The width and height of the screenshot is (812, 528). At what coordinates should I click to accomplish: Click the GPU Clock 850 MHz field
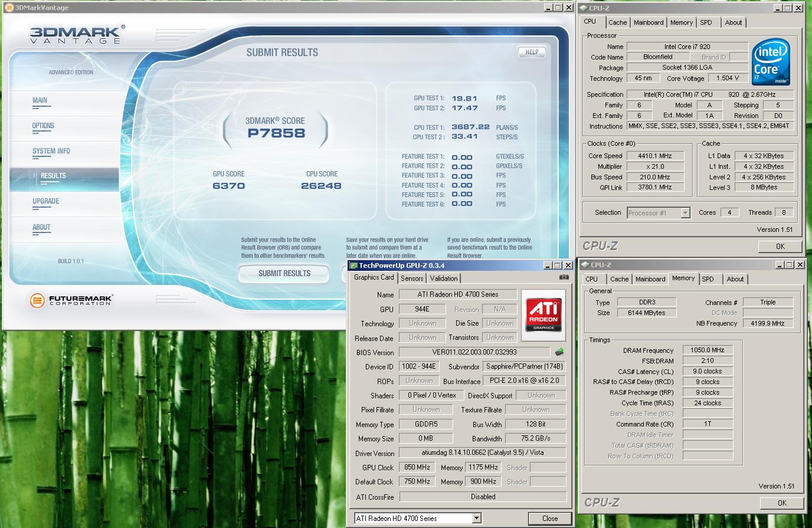(417, 467)
